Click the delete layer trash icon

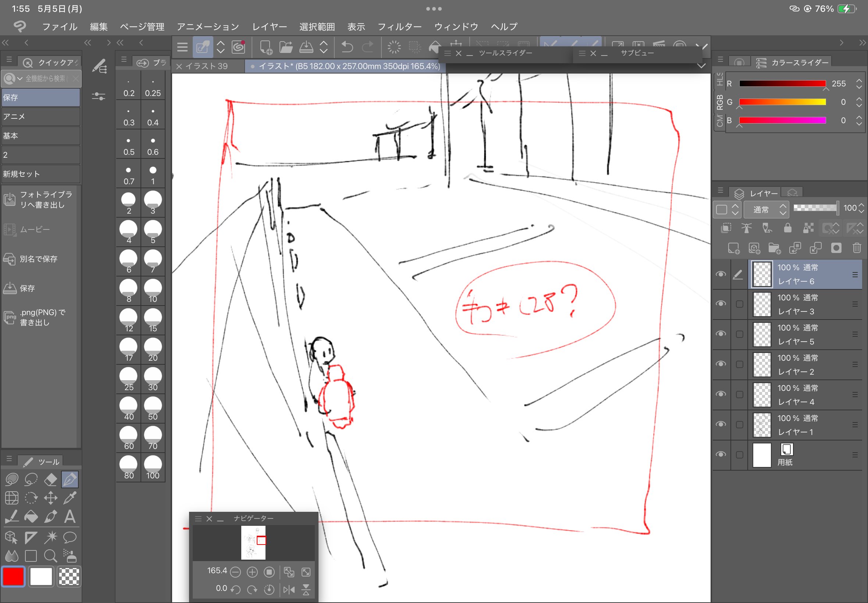(x=856, y=248)
